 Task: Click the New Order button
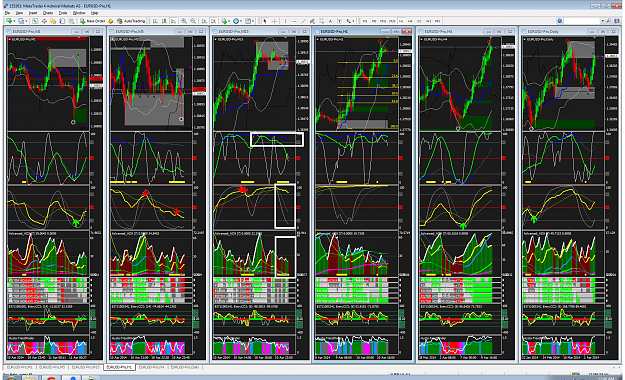pyautogui.click(x=92, y=21)
